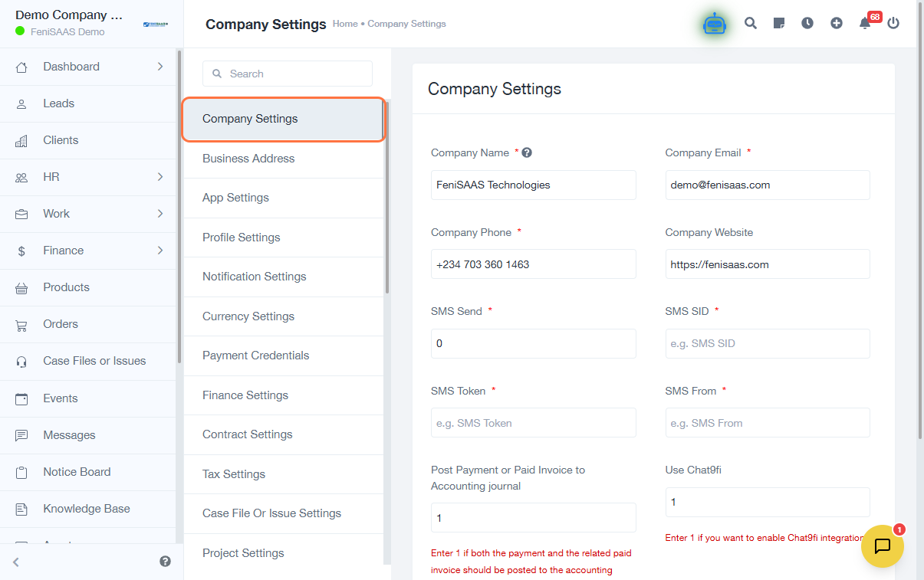Go to Payment Credentials settings

(255, 356)
